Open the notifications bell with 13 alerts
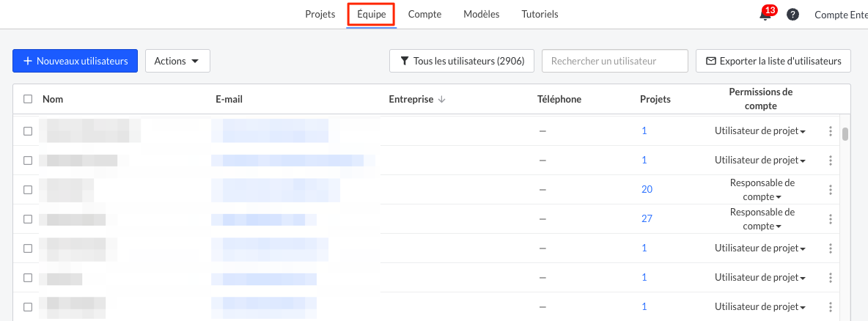This screenshot has height=321, width=868. click(765, 15)
